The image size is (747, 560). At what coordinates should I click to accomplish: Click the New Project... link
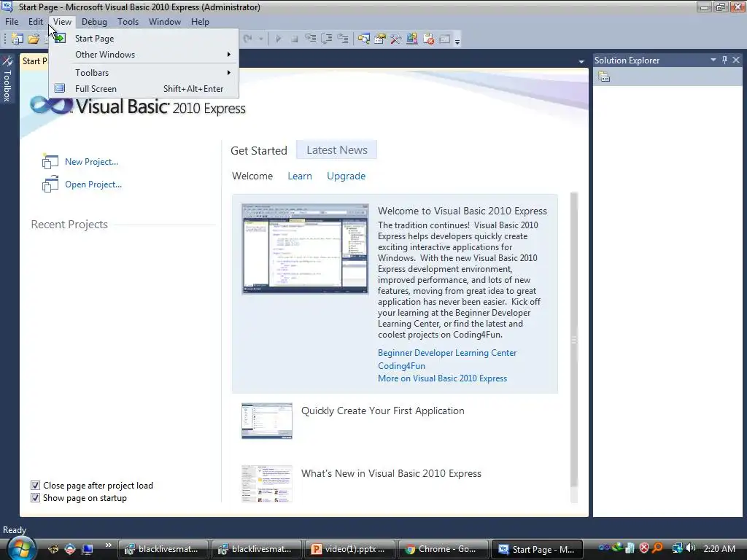(x=91, y=162)
